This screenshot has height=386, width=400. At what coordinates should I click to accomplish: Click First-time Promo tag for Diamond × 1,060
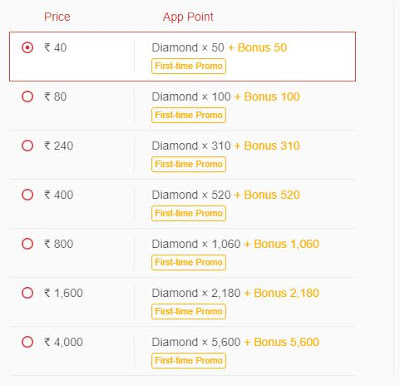click(x=189, y=262)
